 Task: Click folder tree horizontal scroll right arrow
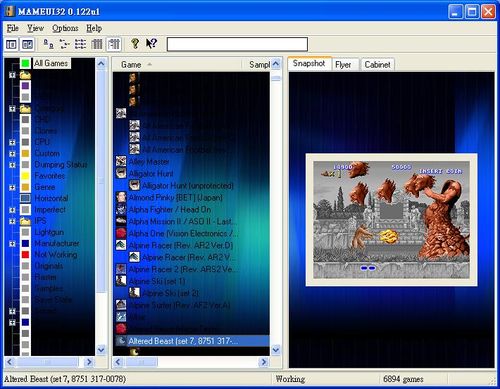pyautogui.click(x=89, y=362)
